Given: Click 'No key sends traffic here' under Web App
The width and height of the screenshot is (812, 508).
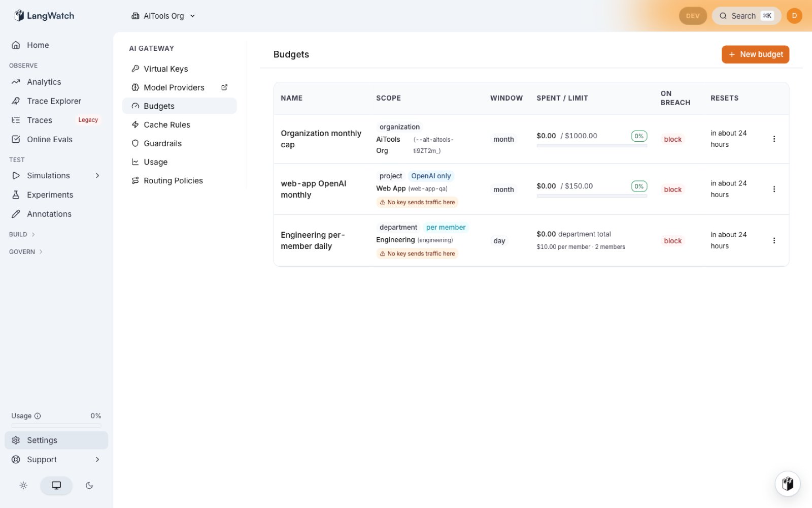Looking at the screenshot, I should tap(417, 202).
